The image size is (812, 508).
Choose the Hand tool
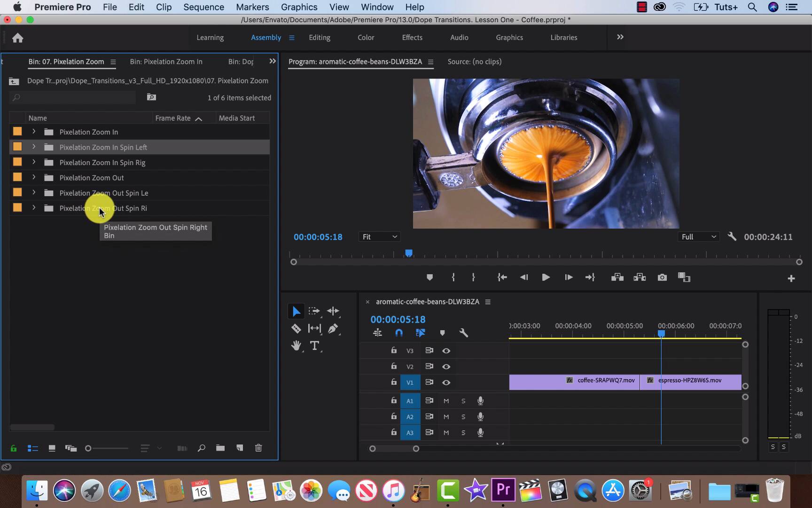(296, 346)
